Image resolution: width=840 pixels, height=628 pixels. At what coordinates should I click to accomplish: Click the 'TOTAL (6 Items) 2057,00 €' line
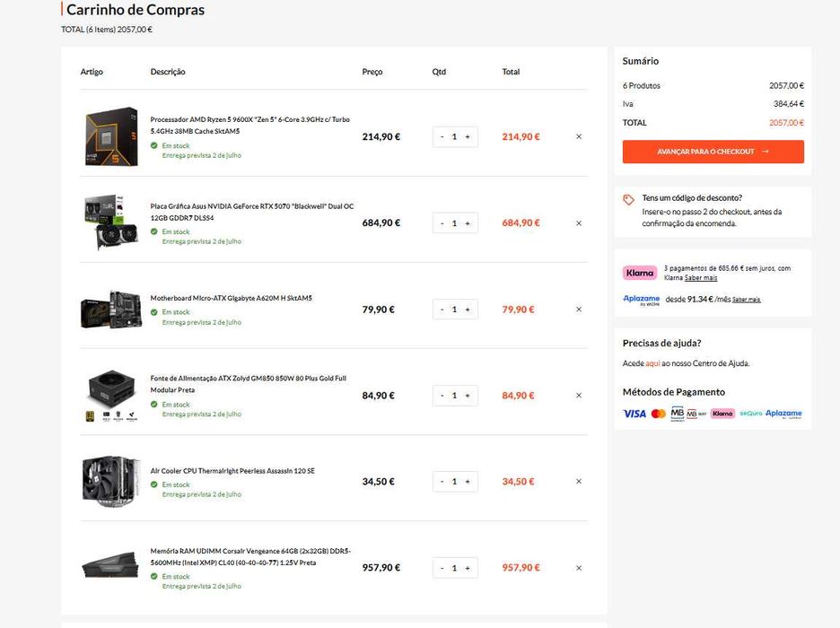107,30
